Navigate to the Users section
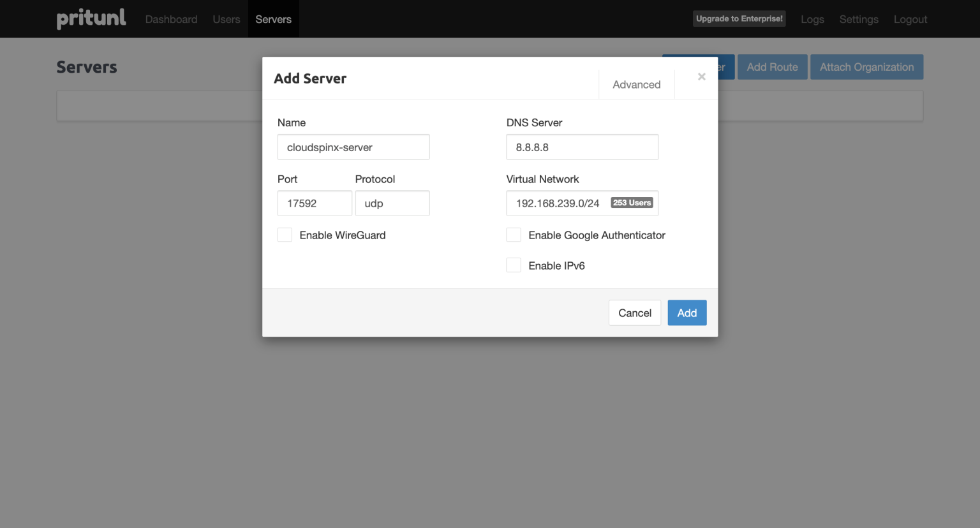 pyautogui.click(x=226, y=18)
